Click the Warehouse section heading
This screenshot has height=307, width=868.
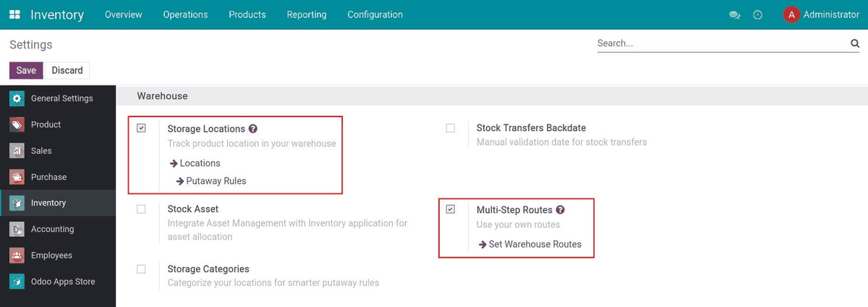[x=162, y=96]
